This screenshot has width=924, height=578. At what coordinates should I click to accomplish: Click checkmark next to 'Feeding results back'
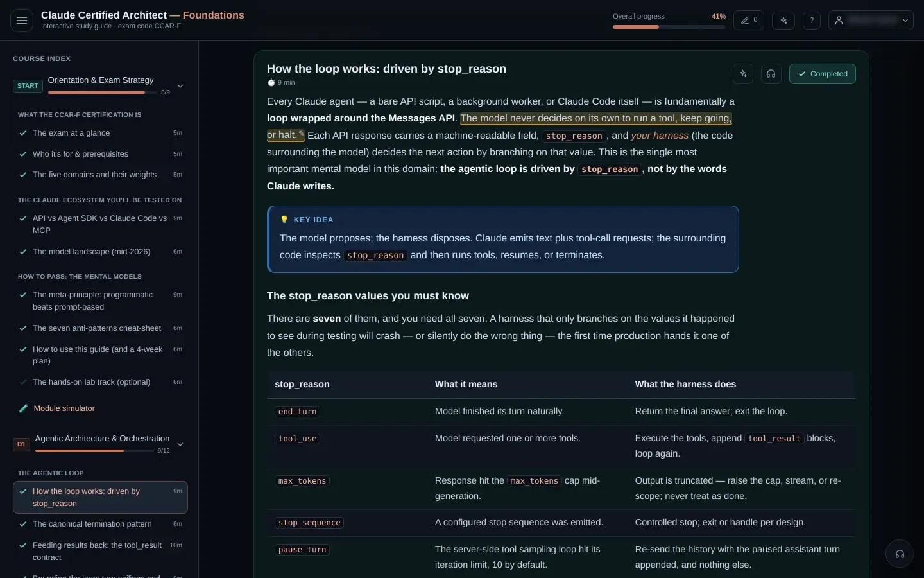(23, 545)
